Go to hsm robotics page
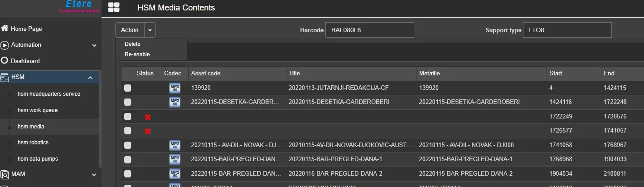 click(x=33, y=143)
